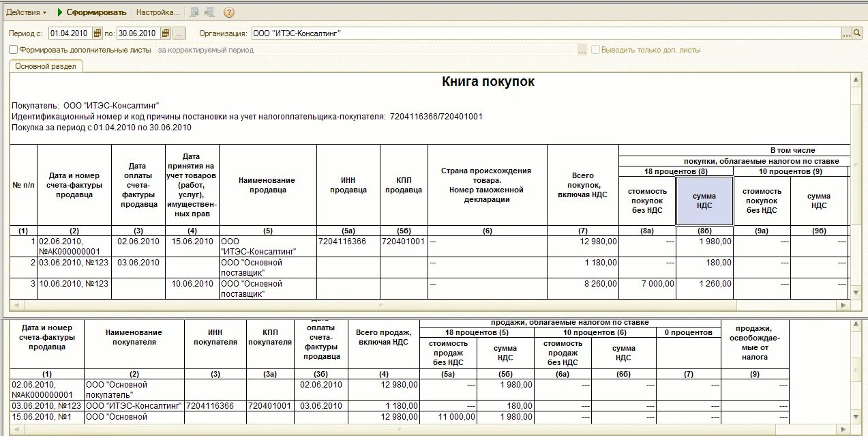Click cell 02.06.2010, №АК00000001 in purchases book
Image resolution: width=868 pixels, height=436 pixels.
click(74, 246)
